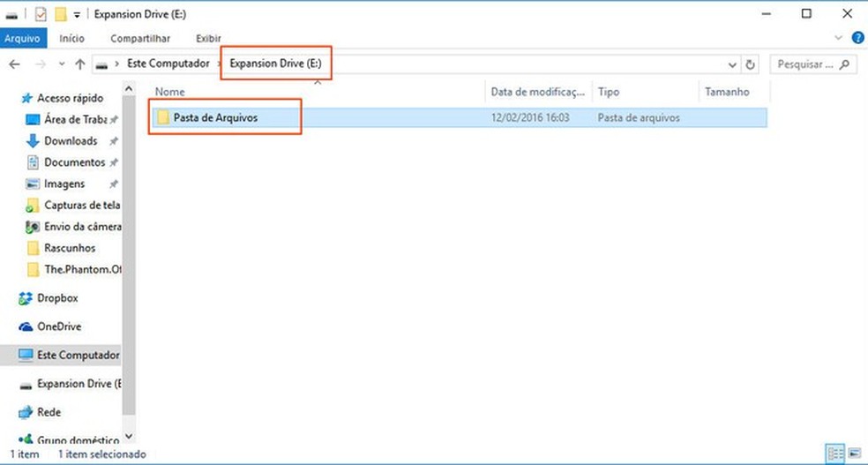This screenshot has height=465, width=868.
Task: Click the navigation pane scroll down arrow
Action: [x=129, y=437]
